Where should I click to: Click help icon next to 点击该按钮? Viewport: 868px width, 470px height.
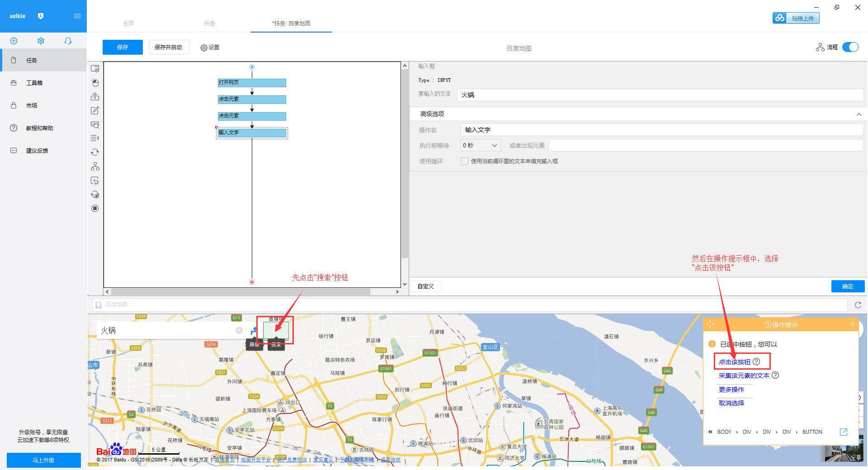point(756,362)
